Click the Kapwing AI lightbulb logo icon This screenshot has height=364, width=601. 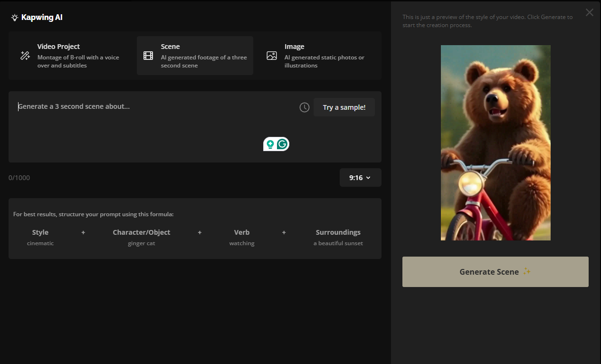pos(15,18)
